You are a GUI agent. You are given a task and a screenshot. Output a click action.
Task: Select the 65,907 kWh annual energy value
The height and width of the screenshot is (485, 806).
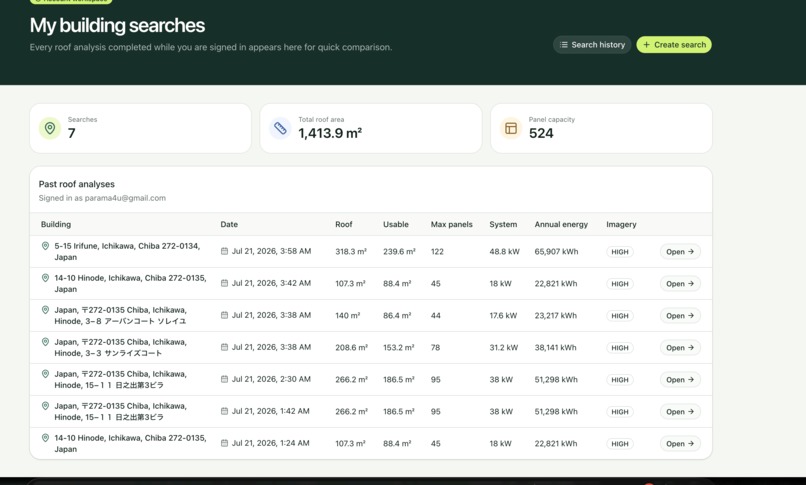(556, 252)
